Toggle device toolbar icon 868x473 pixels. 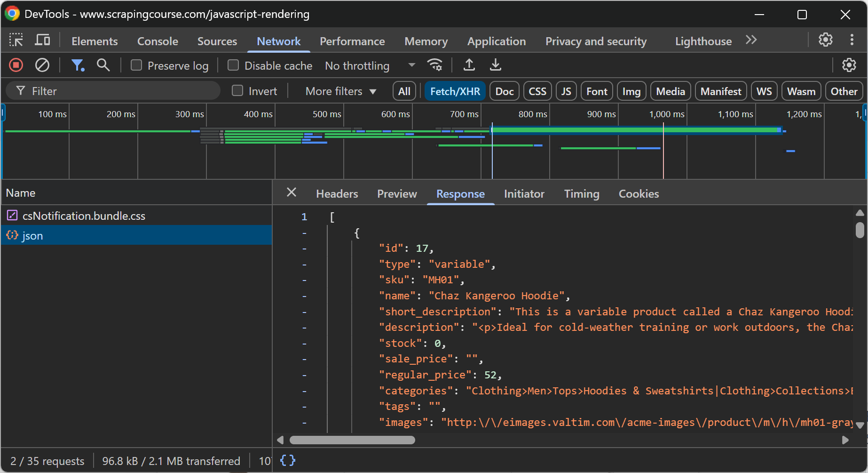42,40
